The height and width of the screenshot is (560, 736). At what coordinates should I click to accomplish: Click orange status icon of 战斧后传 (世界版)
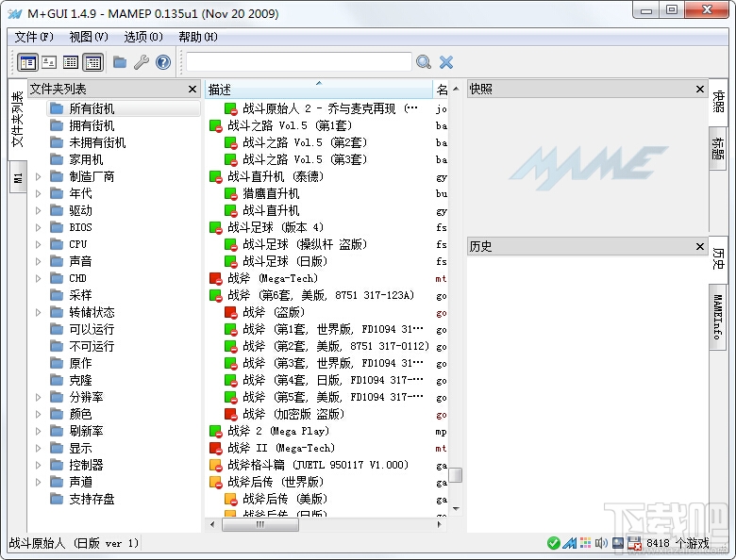pos(215,482)
